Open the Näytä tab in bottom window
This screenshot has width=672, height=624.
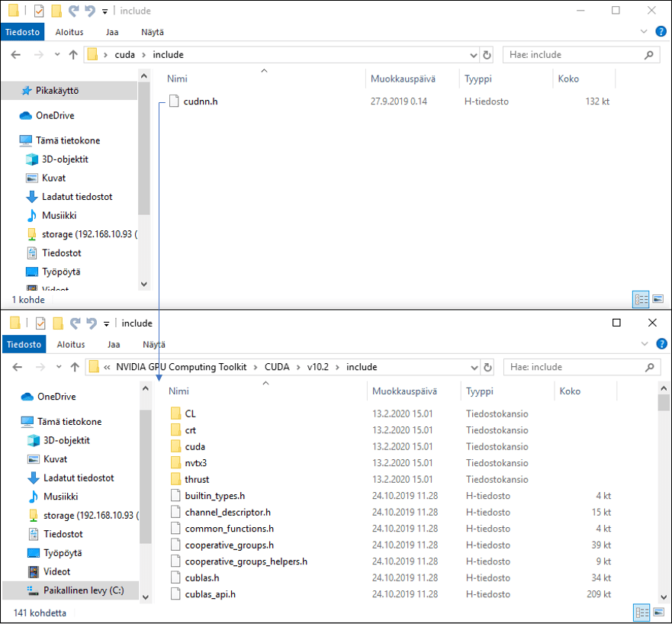pos(153,345)
